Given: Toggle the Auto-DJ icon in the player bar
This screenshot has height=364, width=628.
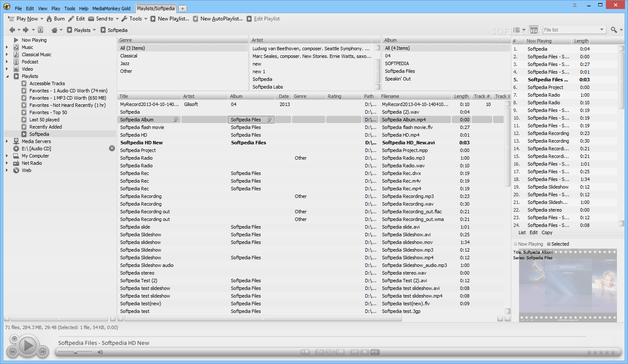Looking at the screenshot, I should (x=340, y=352).
